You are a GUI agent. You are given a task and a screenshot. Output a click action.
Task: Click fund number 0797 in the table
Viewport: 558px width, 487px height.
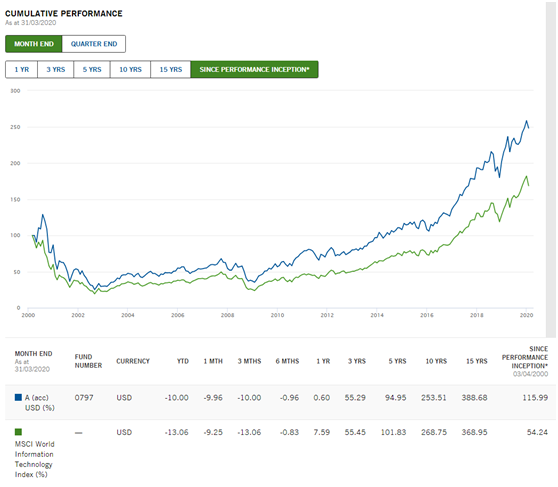(84, 398)
